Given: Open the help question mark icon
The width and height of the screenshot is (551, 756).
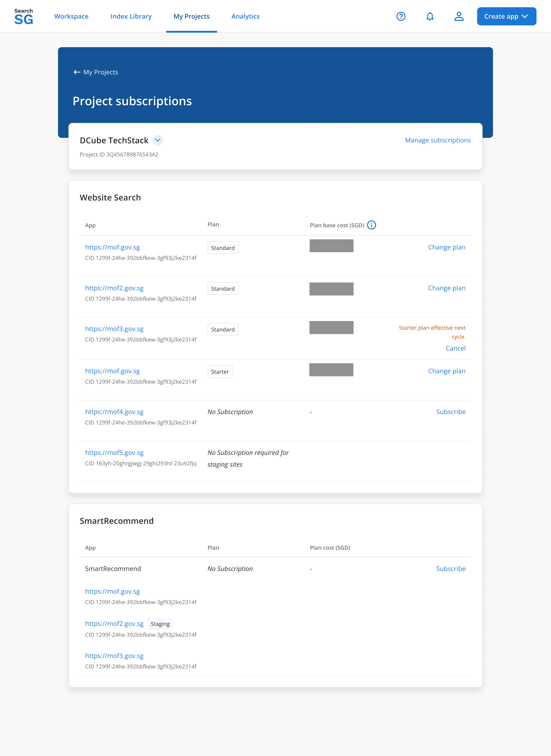Looking at the screenshot, I should [401, 16].
